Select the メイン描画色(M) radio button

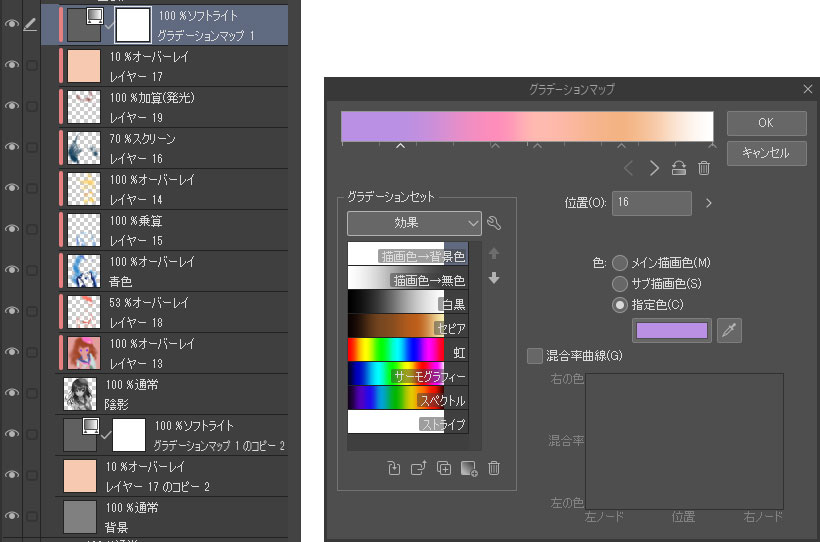click(620, 263)
